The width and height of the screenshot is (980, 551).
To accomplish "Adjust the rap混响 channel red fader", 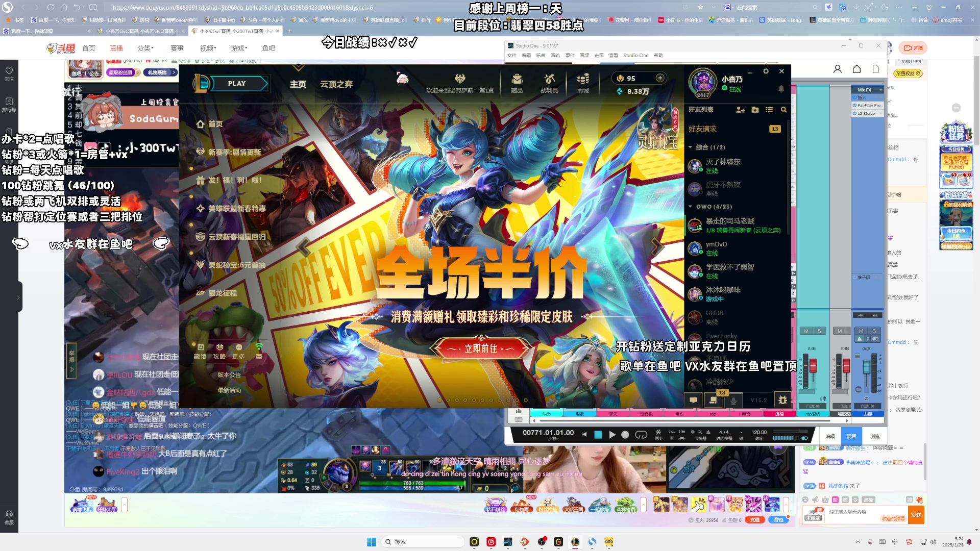I will tap(813, 365).
